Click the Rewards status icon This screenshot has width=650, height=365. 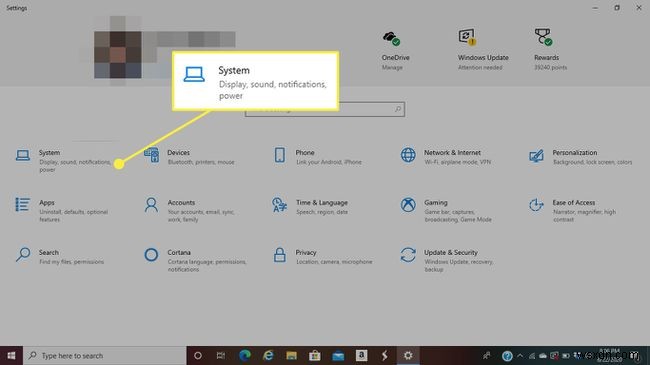point(543,37)
